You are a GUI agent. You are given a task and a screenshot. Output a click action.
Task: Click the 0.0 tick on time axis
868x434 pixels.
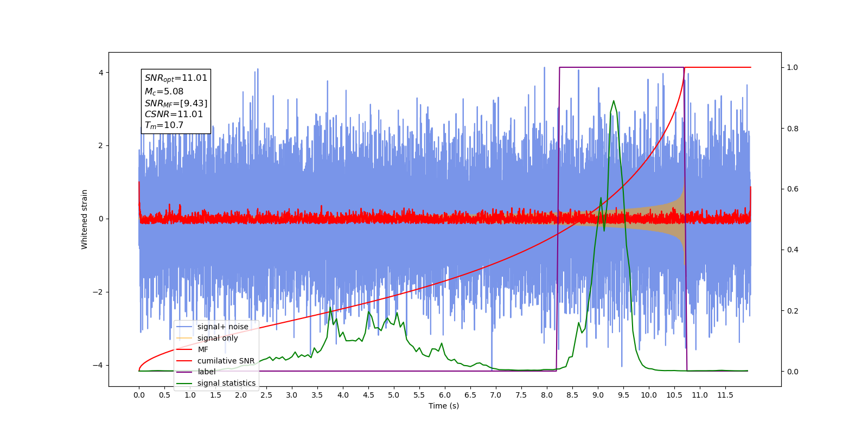point(139,395)
